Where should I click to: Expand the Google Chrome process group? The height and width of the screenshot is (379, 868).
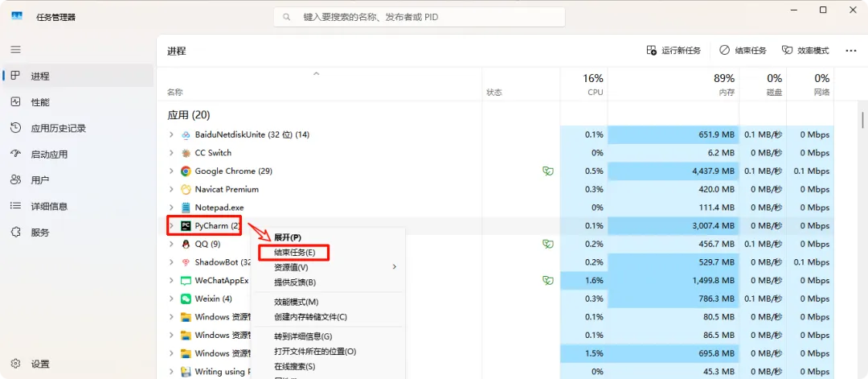tap(172, 171)
